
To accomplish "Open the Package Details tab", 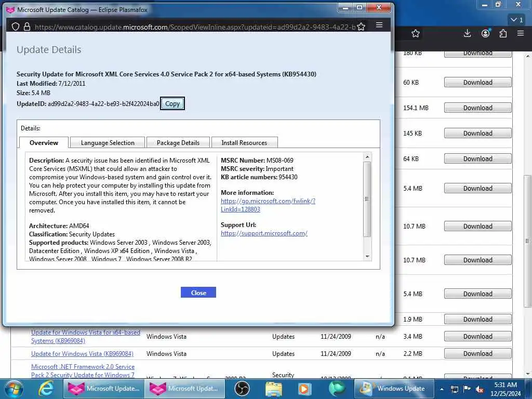I will 178,142.
